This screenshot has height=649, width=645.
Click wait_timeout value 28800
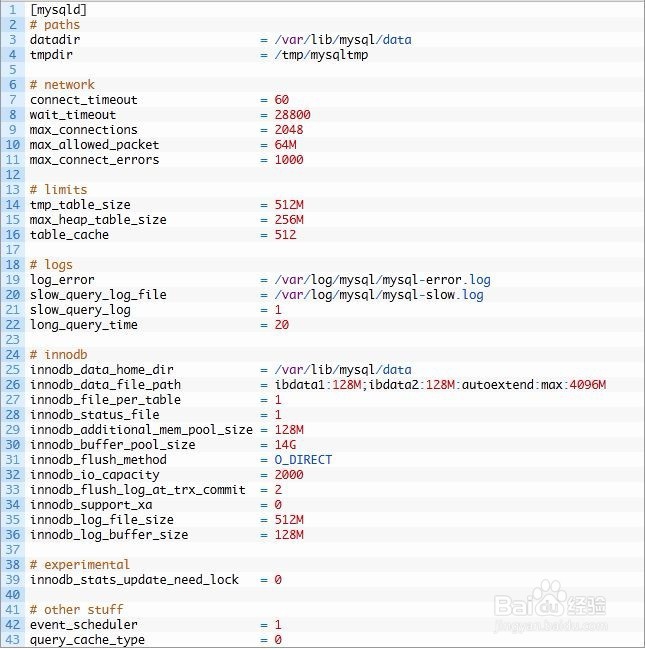[292, 114]
